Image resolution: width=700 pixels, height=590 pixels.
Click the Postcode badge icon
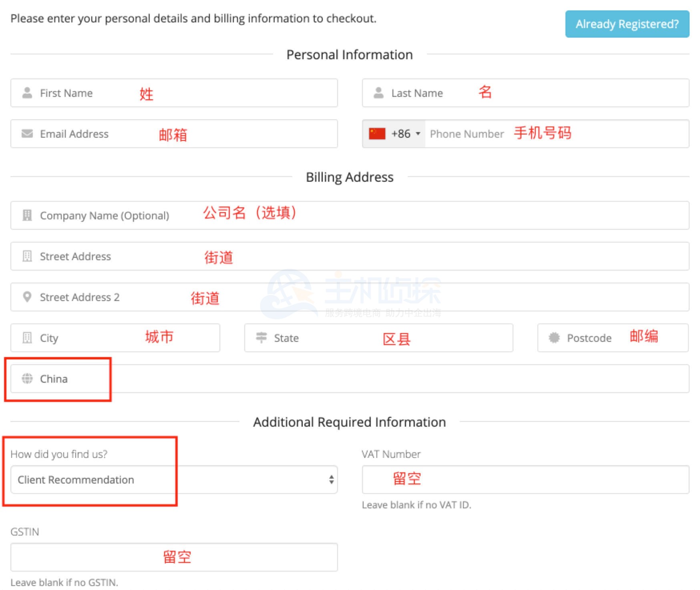pyautogui.click(x=554, y=337)
